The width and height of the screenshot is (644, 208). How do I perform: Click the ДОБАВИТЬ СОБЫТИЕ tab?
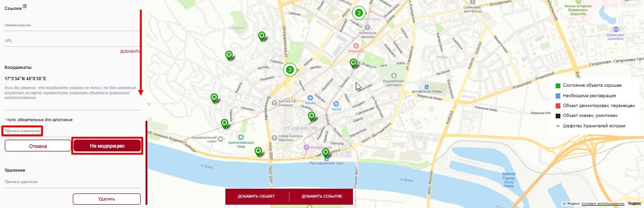pyautogui.click(x=321, y=196)
